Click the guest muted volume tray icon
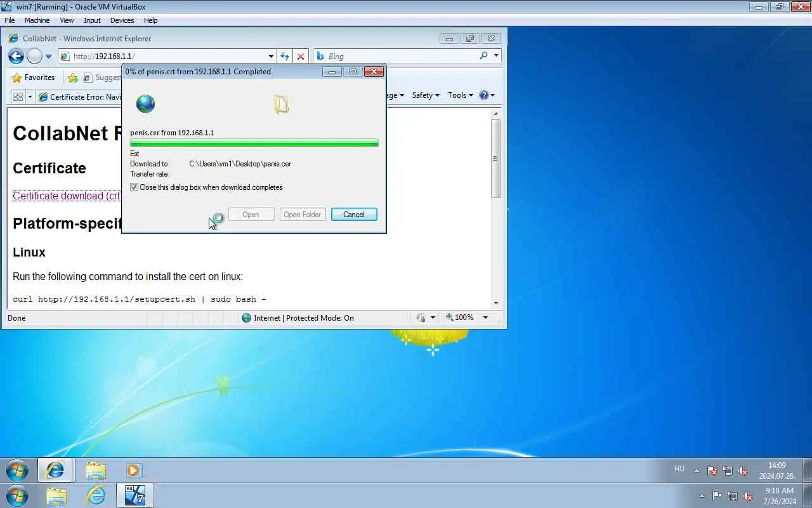Image resolution: width=812 pixels, height=508 pixels. click(x=743, y=471)
